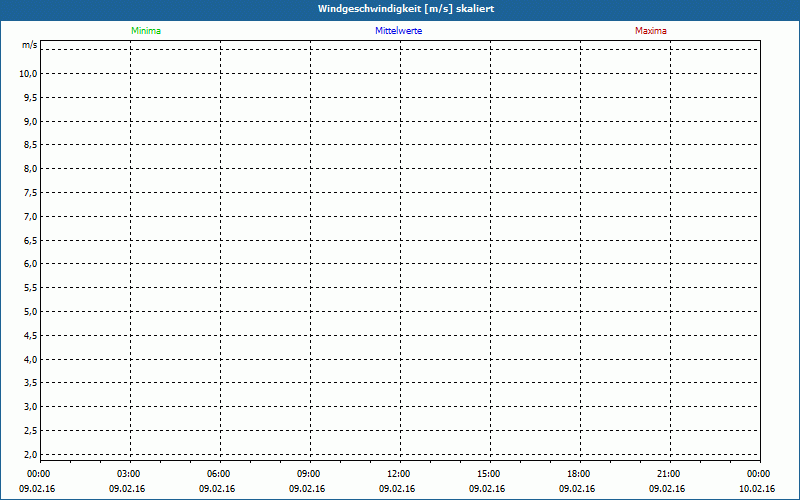Click the 09.02.16 date under 21:00

[x=667, y=489]
